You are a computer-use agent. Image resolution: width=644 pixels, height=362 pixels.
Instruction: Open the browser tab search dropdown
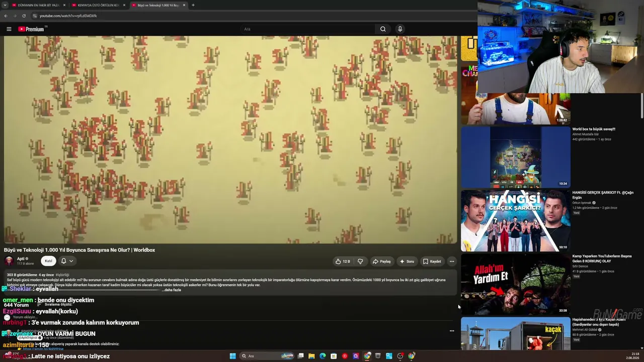click(x=5, y=5)
